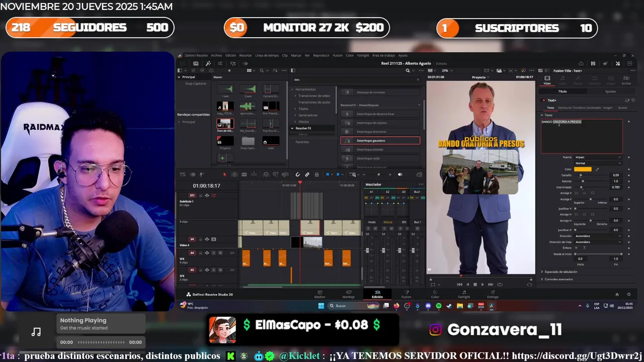Open the Fuente Impact font dropdown
The height and width of the screenshot is (362, 644).
pos(598,157)
